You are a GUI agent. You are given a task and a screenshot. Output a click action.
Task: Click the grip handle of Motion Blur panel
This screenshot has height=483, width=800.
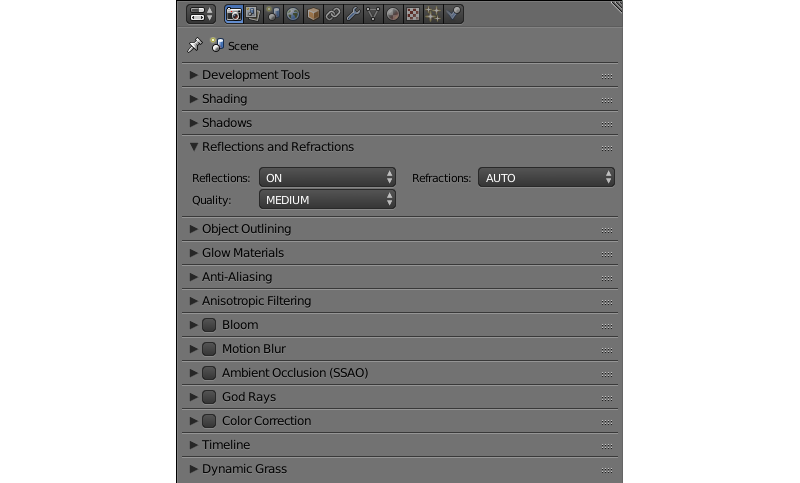[x=607, y=350]
